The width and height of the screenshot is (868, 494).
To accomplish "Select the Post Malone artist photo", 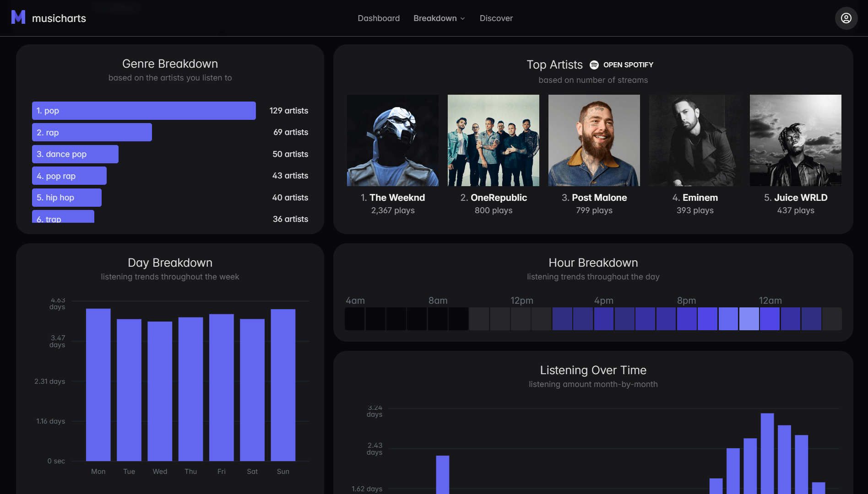I will click(594, 140).
